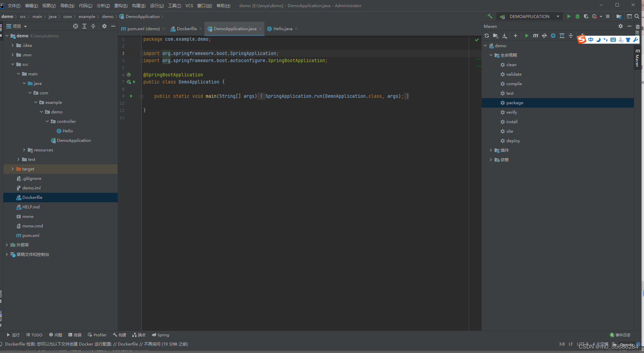The height and width of the screenshot is (353, 644).
Task: Click the Profiler run icon in toolbar
Action: [595, 16]
